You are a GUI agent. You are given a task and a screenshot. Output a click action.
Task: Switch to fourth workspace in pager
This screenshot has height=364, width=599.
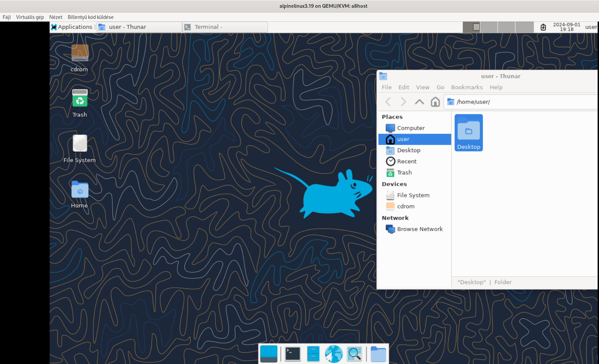pyautogui.click(x=524, y=27)
